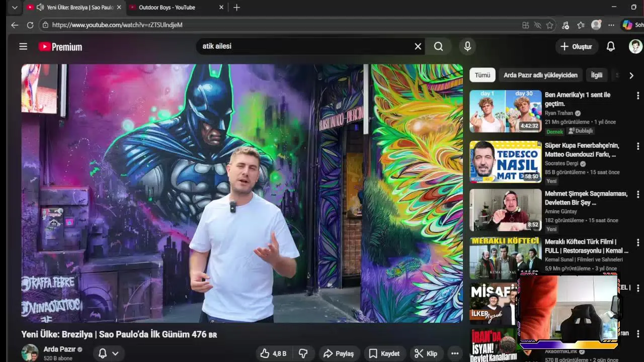Open the favorites list toolbar icon
Image resolution: width=644 pixels, height=362 pixels.
click(581, 25)
